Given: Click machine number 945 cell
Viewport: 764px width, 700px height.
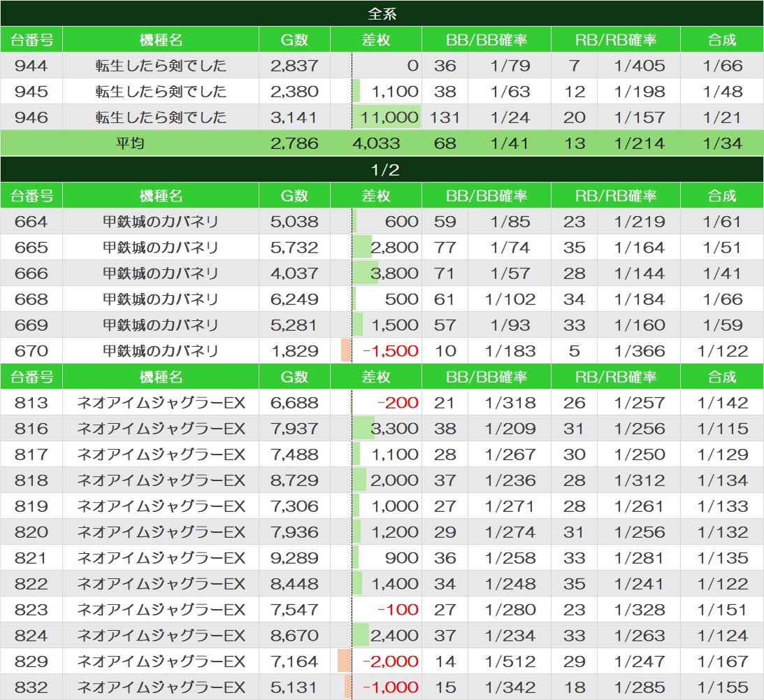Looking at the screenshot, I should [x=31, y=91].
